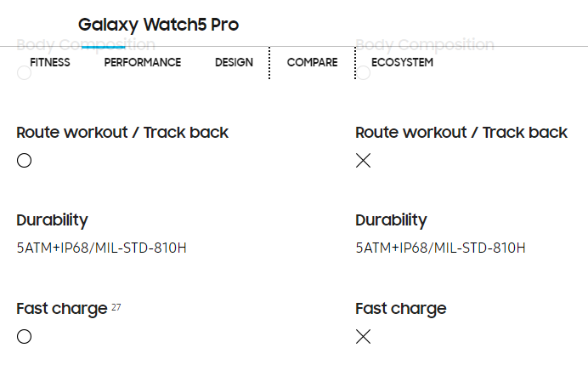The height and width of the screenshot is (365, 588).
Task: Click right column 5ATM+IP68/MIL-STD-810H text
Action: pos(440,248)
